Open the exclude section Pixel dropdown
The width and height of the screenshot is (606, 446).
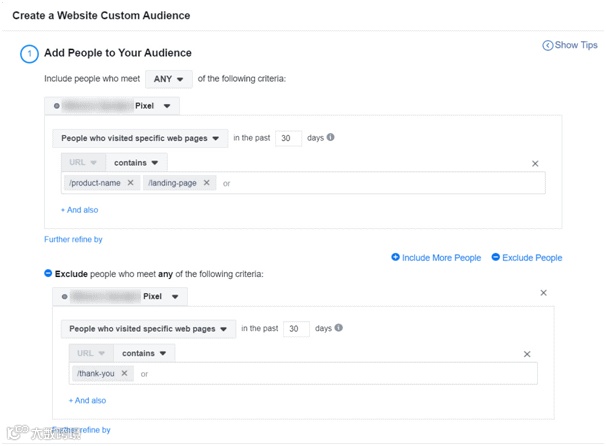click(175, 296)
